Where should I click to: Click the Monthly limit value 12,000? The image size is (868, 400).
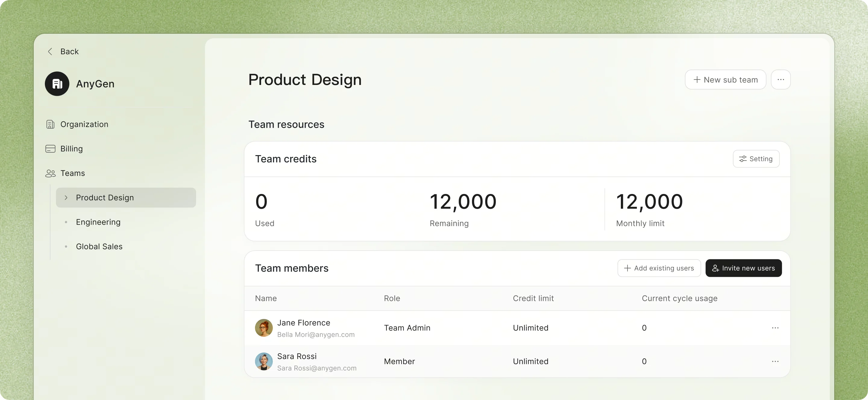tap(649, 202)
